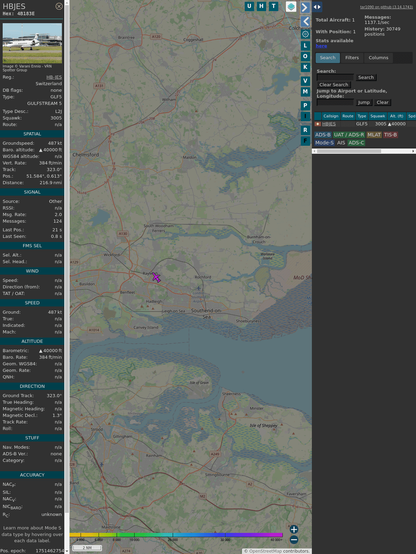The image size is (416, 554).
Task: Toggle the P persistence mode button
Action: tap(305, 105)
